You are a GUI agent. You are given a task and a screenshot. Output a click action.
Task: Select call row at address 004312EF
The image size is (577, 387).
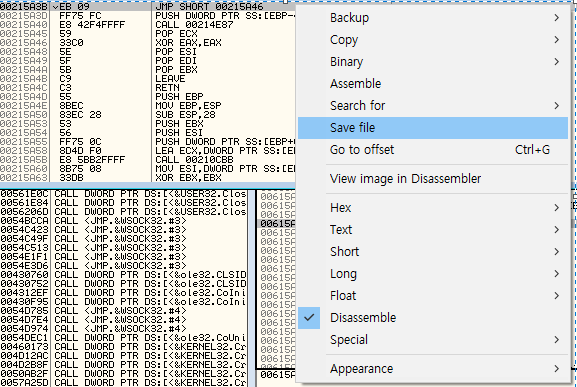pyautogui.click(x=123, y=293)
